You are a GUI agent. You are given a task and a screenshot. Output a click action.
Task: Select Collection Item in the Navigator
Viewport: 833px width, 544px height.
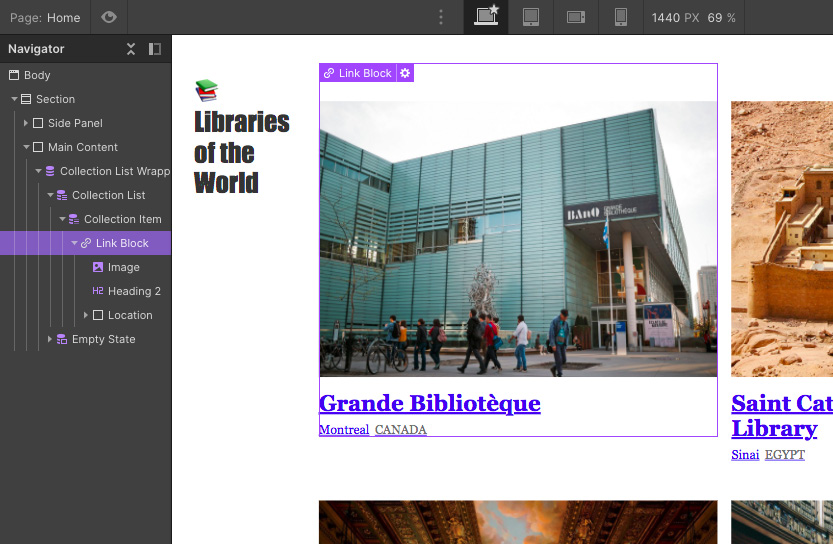tap(122, 219)
